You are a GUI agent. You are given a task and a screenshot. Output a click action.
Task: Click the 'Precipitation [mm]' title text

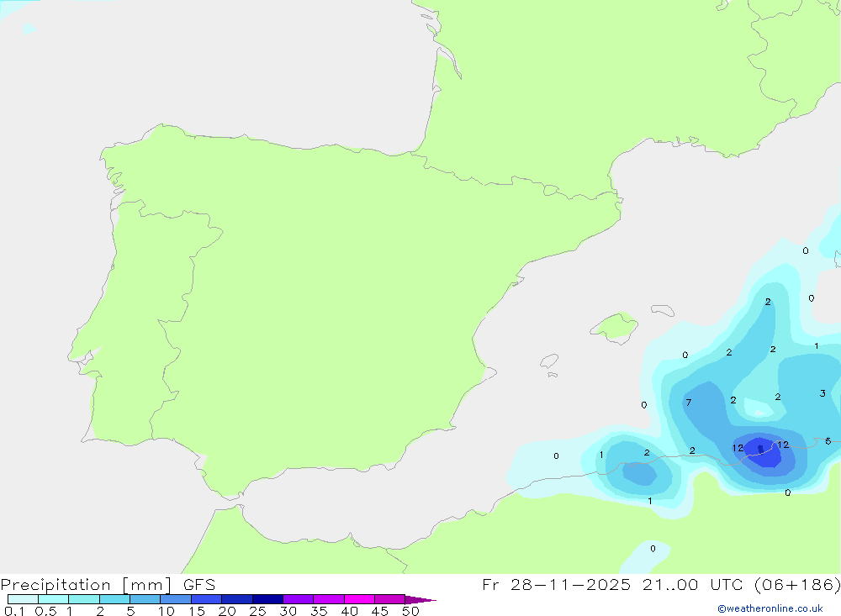pyautogui.click(x=86, y=585)
